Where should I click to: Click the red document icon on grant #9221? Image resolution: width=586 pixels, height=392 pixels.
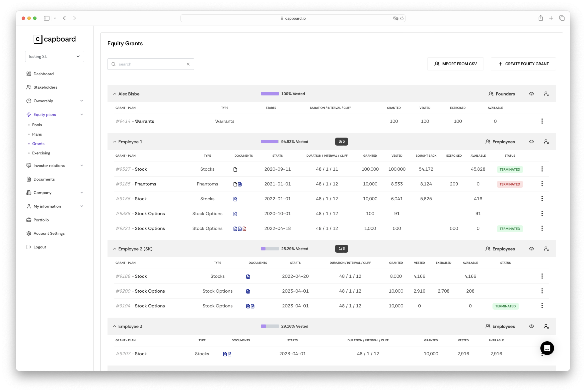coord(244,228)
